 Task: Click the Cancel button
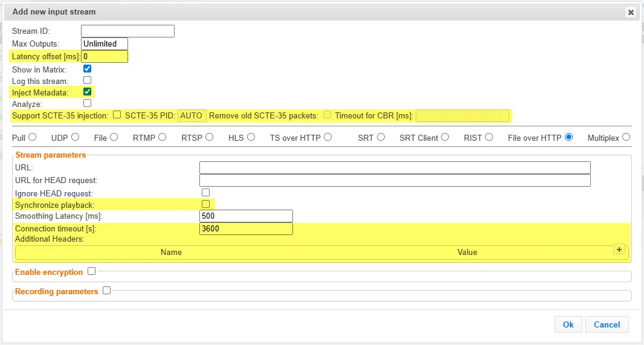click(x=607, y=324)
